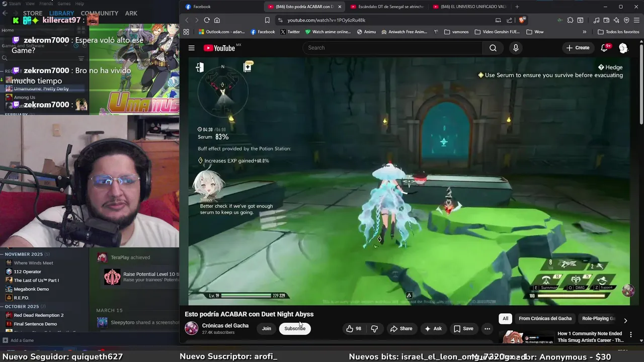Image resolution: width=644 pixels, height=362 pixels.
Task: Share the YouTube video
Action: 401,328
